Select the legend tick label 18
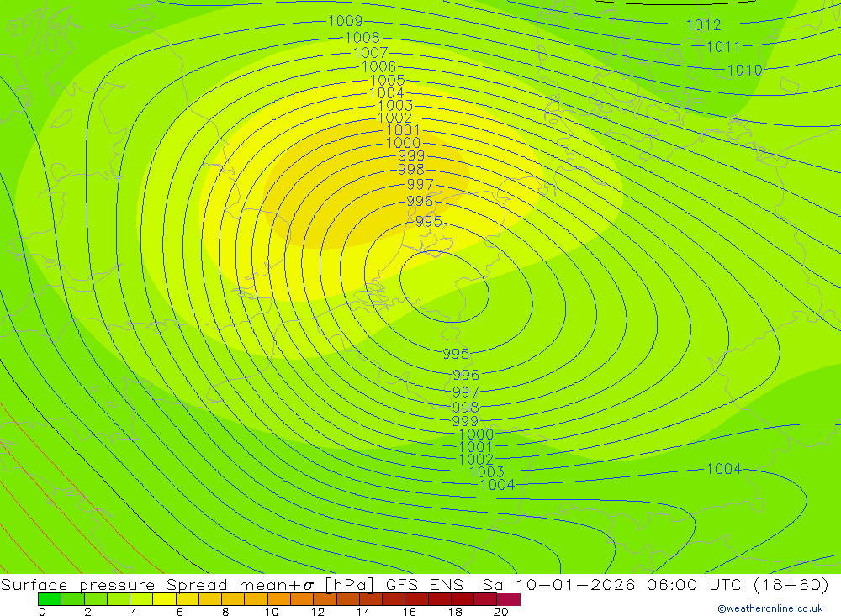The width and height of the screenshot is (841, 616). [455, 612]
